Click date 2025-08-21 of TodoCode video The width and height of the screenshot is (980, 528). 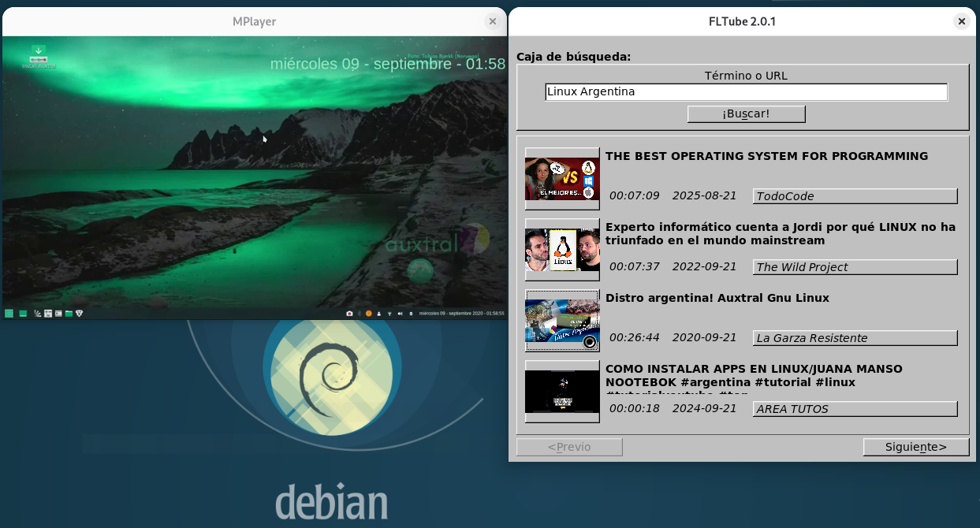coord(704,195)
